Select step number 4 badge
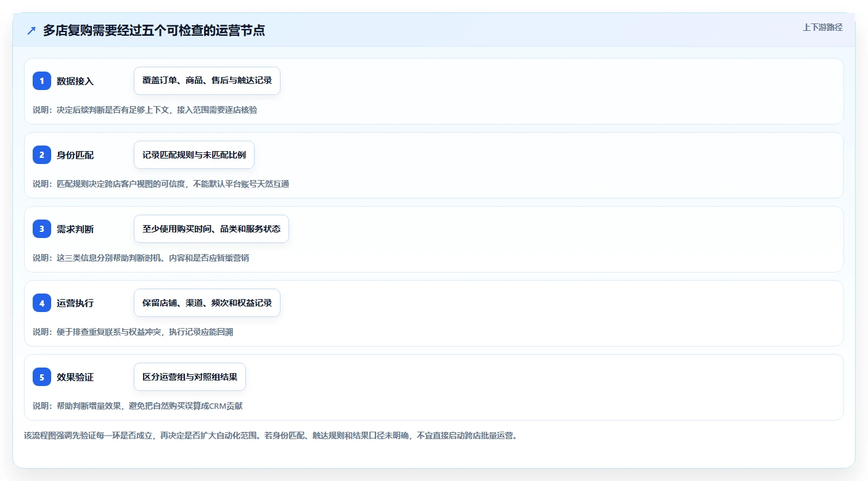This screenshot has height=481, width=868. click(x=42, y=303)
